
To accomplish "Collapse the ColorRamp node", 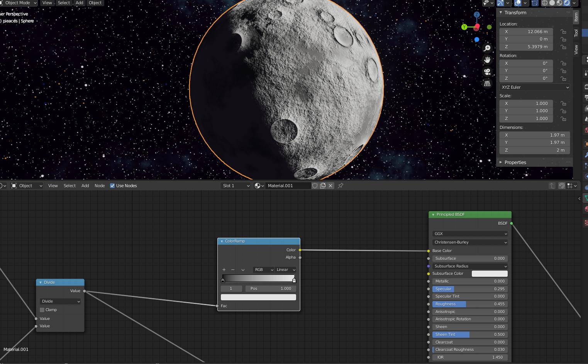I will point(222,241).
